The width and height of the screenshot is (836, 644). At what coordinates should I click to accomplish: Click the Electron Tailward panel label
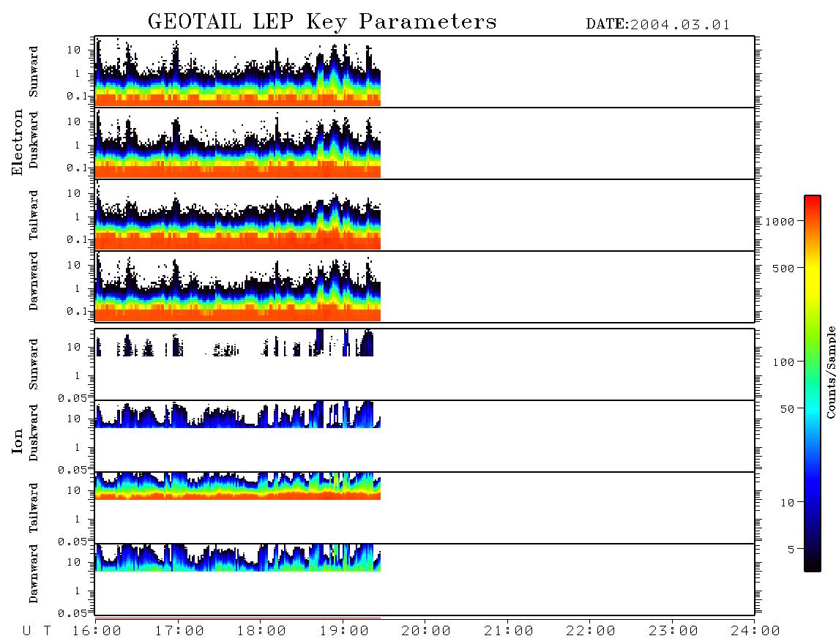tap(34, 215)
